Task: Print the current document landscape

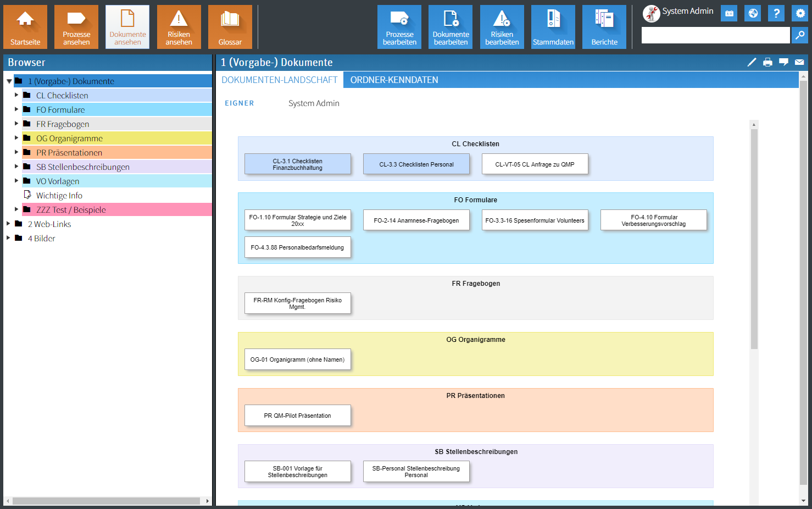Action: [767, 62]
